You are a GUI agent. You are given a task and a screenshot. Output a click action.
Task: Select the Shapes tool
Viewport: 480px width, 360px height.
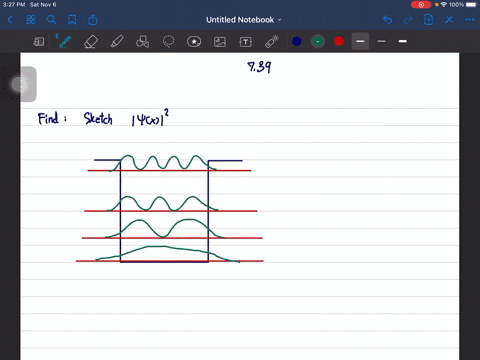142,42
